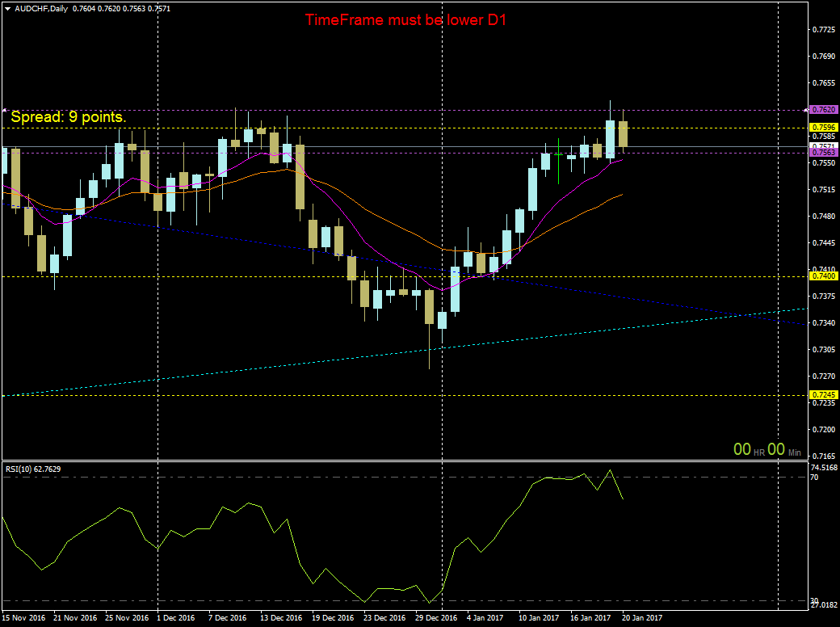This screenshot has height=627, width=840.
Task: Click the magenta 0.7620 price tag
Action: click(x=823, y=109)
